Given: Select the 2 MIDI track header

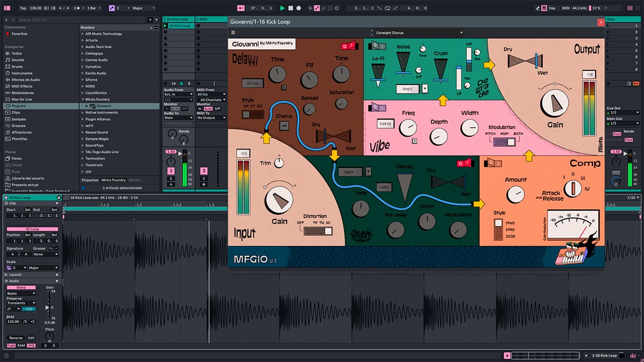Looking at the screenshot, I should [x=212, y=19].
